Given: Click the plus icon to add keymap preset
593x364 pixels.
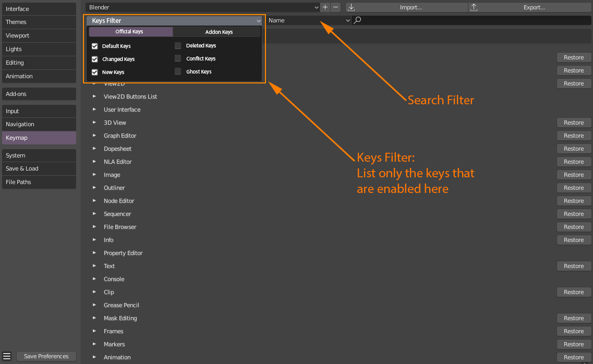Looking at the screenshot, I should click(x=325, y=7).
